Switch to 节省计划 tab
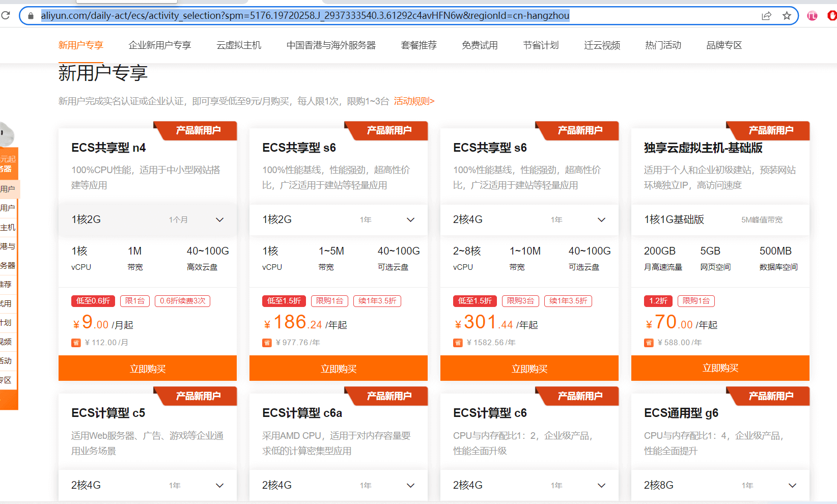The width and height of the screenshot is (837, 504). click(541, 45)
